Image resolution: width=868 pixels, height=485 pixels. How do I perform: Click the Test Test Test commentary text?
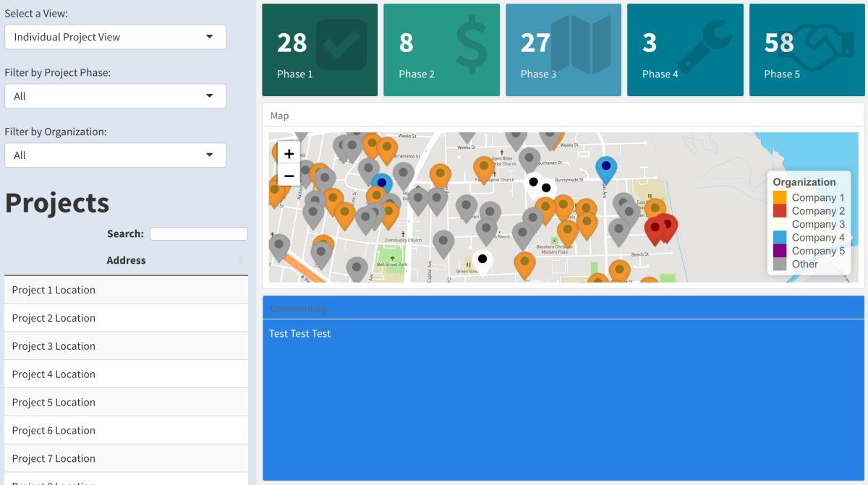point(299,333)
